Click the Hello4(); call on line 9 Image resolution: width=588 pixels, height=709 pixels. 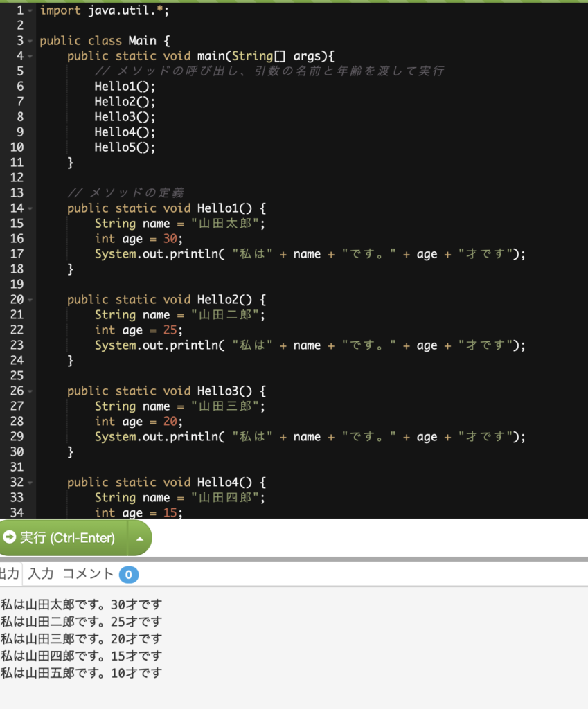tap(125, 132)
